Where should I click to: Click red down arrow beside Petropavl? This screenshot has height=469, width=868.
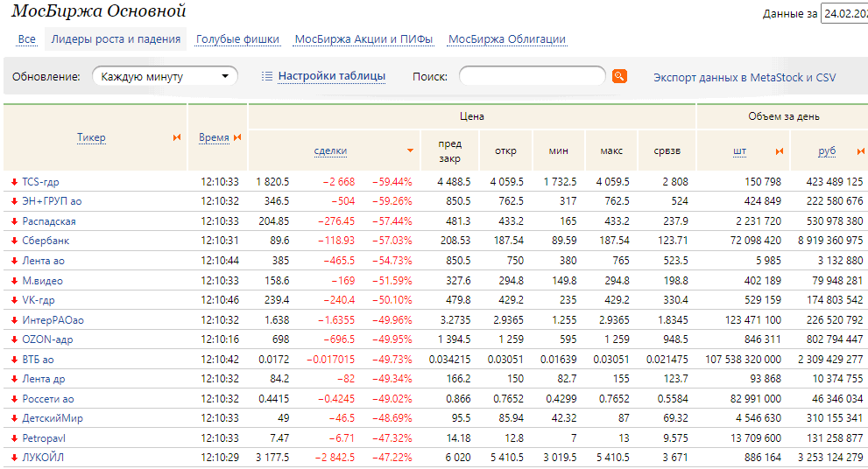(x=14, y=438)
